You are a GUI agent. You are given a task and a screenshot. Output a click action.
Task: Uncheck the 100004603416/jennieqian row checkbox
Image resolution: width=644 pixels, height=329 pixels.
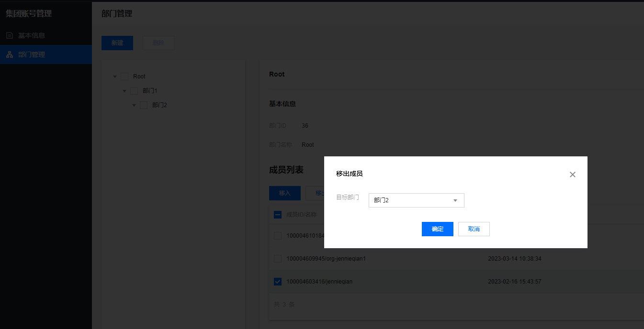pos(278,282)
